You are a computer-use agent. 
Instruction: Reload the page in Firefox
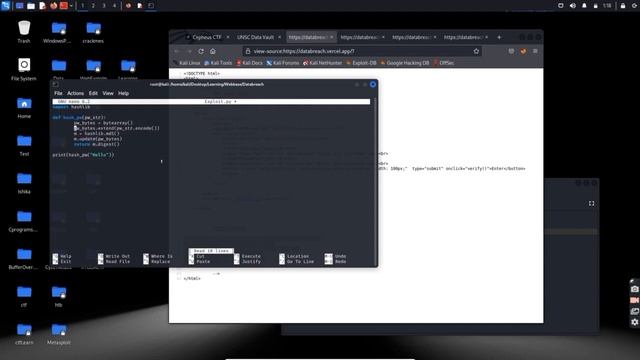201,51
